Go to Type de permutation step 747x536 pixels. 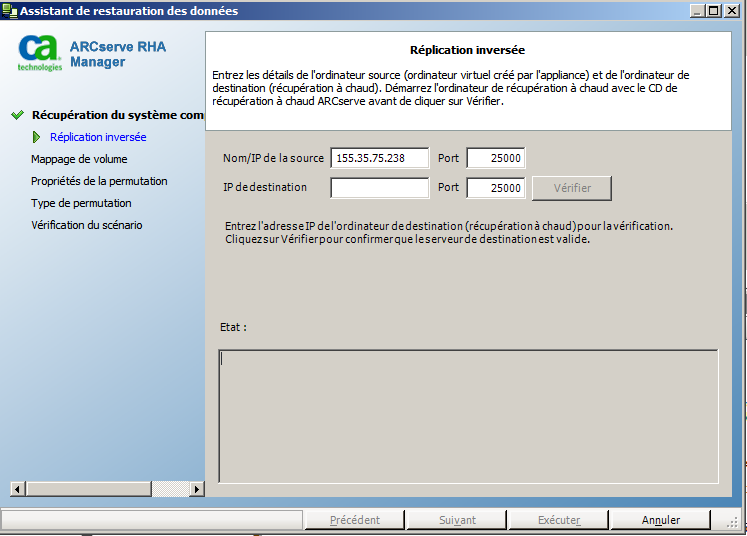click(81, 203)
